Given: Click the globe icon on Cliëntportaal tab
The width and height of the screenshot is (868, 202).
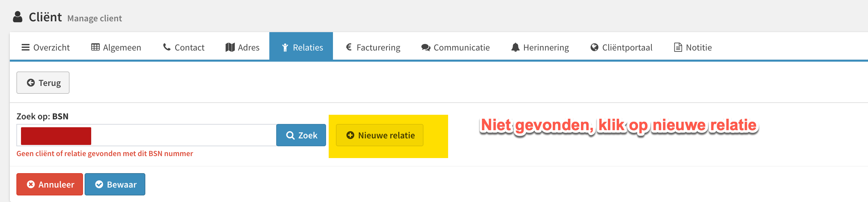Looking at the screenshot, I should (x=594, y=47).
